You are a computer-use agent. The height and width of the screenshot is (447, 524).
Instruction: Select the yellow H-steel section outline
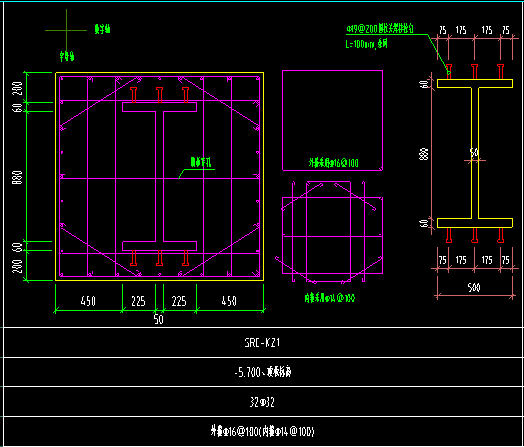coord(475,153)
